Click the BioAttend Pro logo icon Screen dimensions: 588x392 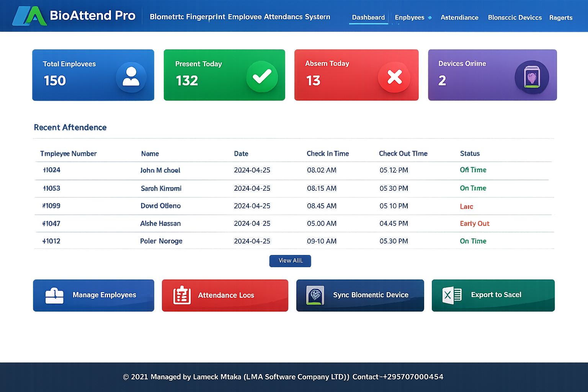[29, 16]
